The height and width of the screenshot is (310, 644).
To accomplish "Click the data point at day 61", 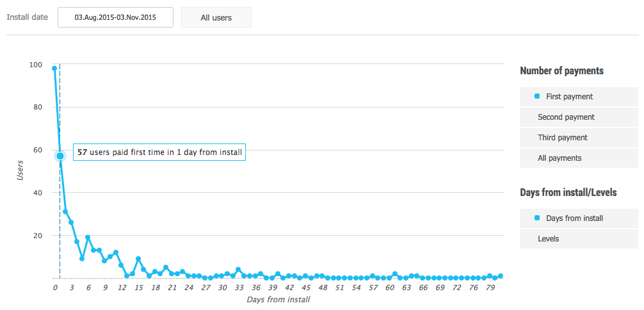I will coord(395,274).
